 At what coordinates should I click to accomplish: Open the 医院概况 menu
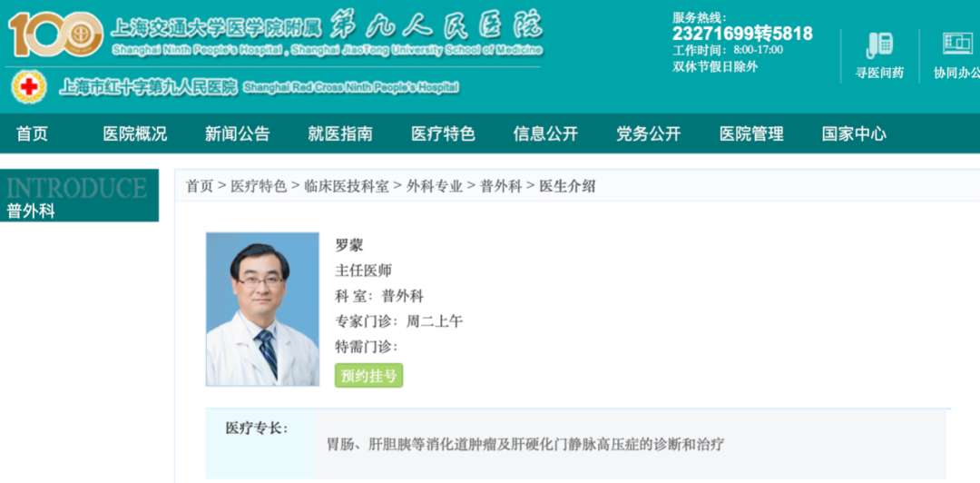[135, 133]
